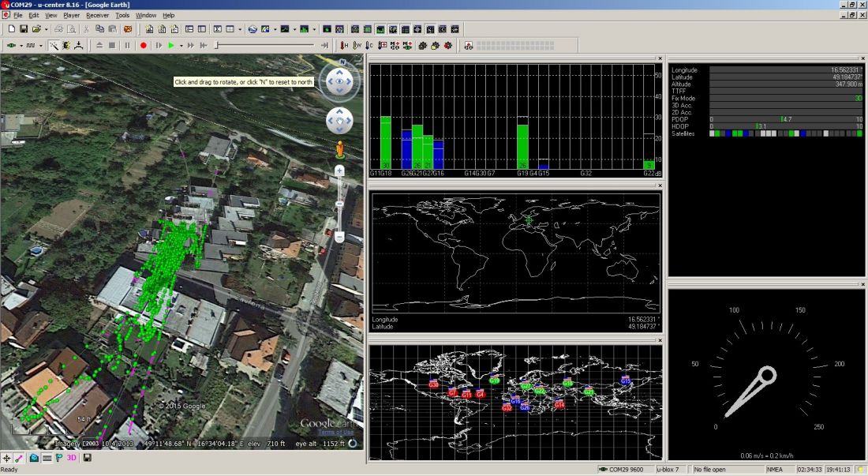Expand the map view dropdown arrow
The height and width of the screenshot is (476, 868).
(x=275, y=29)
